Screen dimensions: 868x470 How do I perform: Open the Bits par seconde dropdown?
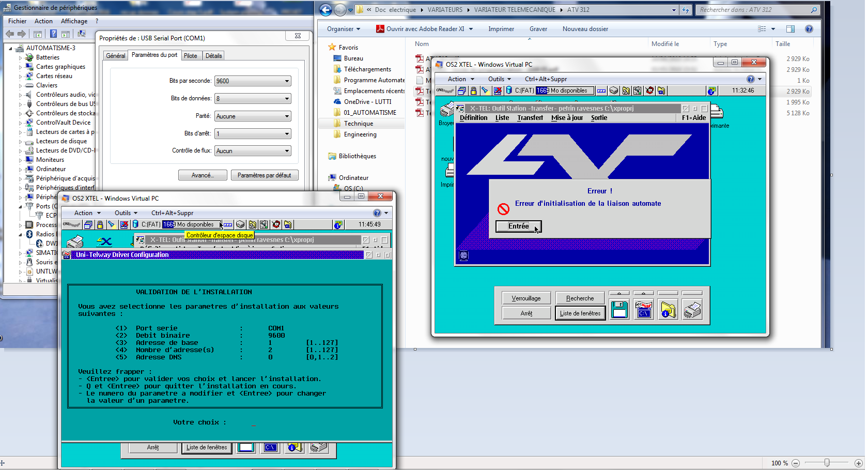coord(253,81)
